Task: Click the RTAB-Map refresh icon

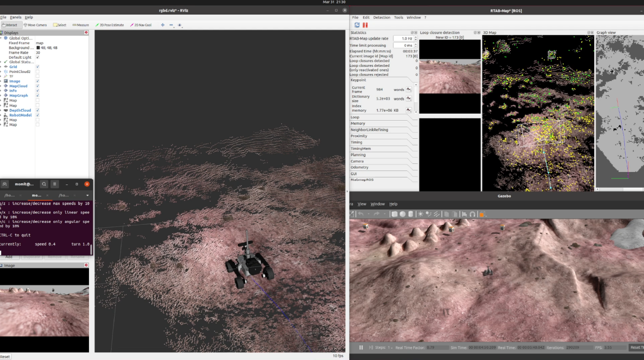Action: [x=357, y=25]
